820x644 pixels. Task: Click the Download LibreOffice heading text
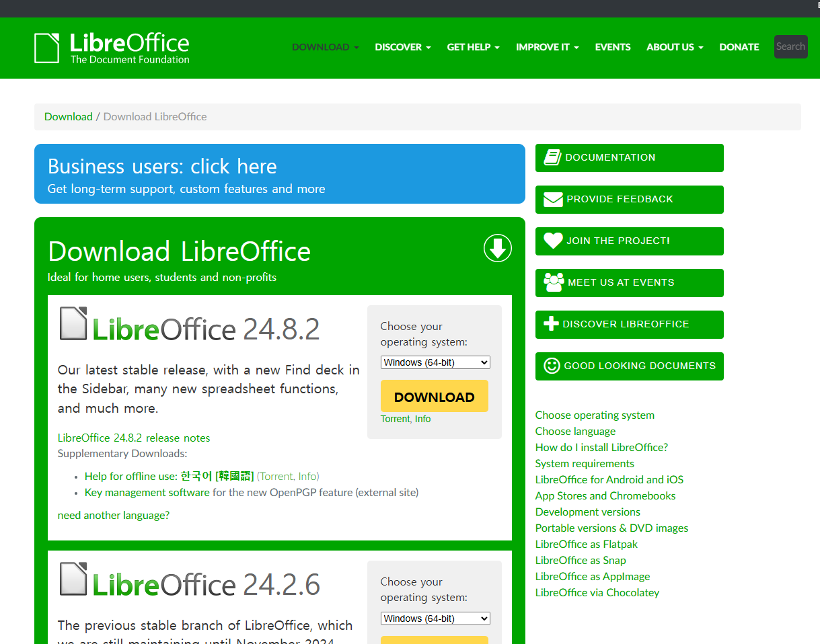(180, 252)
